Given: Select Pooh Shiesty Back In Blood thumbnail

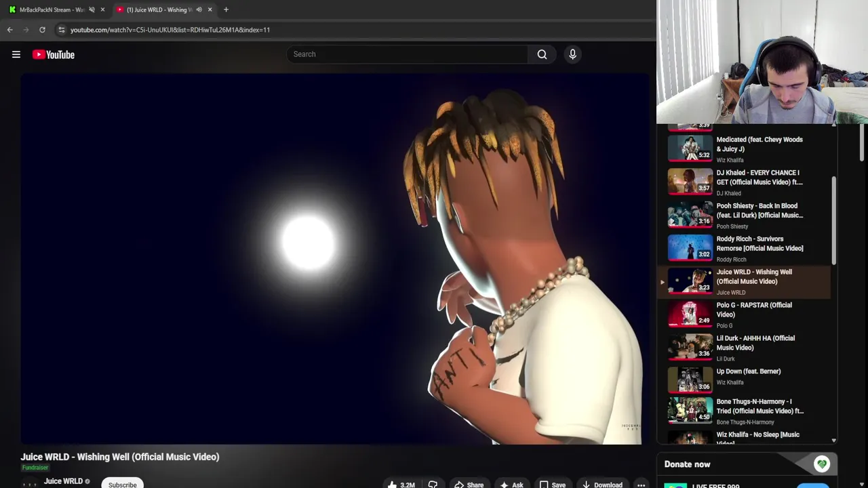Looking at the screenshot, I should [x=690, y=214].
